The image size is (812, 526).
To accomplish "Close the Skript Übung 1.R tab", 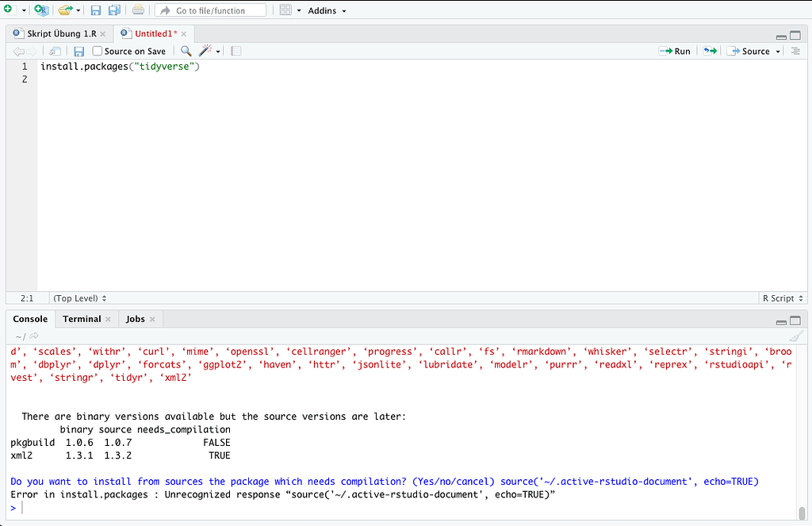I will pyautogui.click(x=103, y=34).
